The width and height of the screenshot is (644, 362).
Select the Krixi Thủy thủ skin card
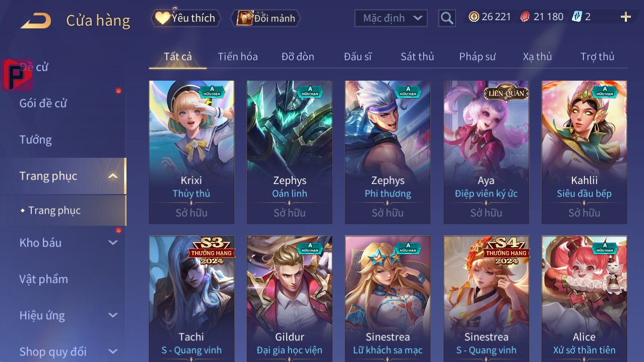click(191, 152)
